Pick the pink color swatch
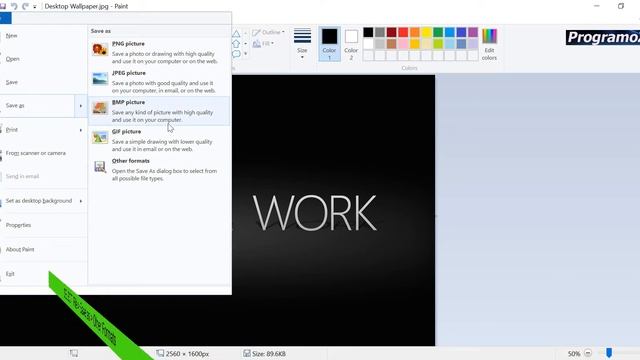 pos(403,44)
